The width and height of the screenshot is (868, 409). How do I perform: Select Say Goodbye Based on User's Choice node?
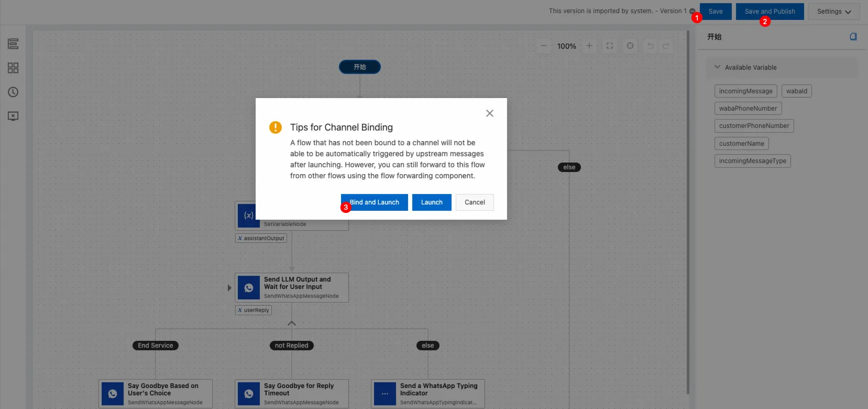pos(156,393)
